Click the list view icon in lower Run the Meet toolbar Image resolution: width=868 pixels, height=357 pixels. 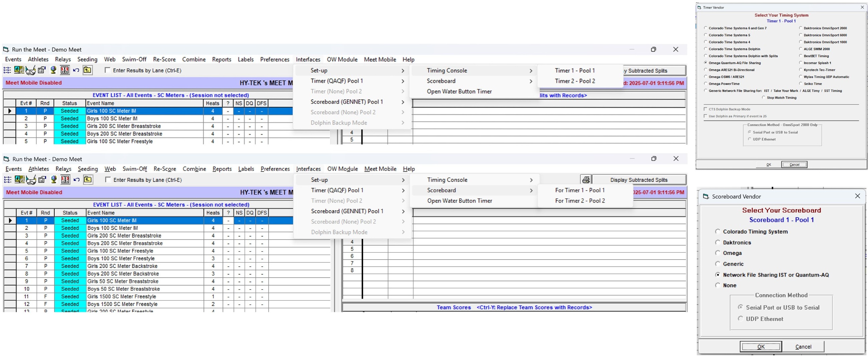click(x=7, y=180)
